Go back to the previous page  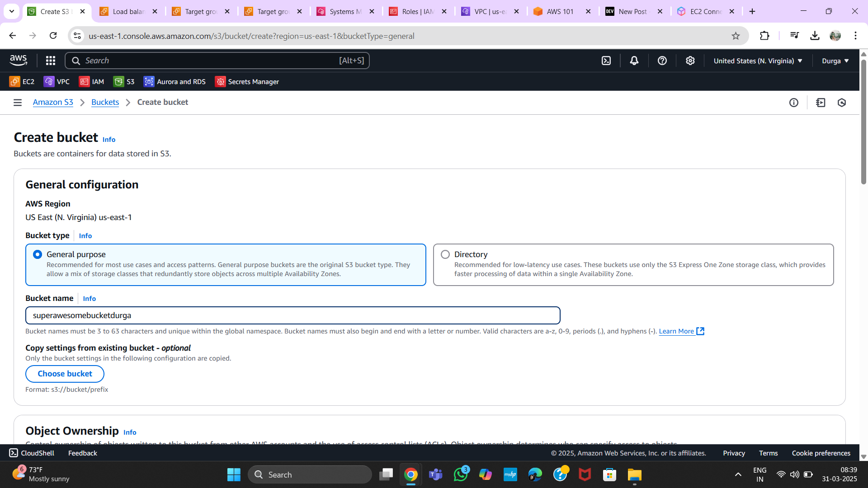click(13, 36)
